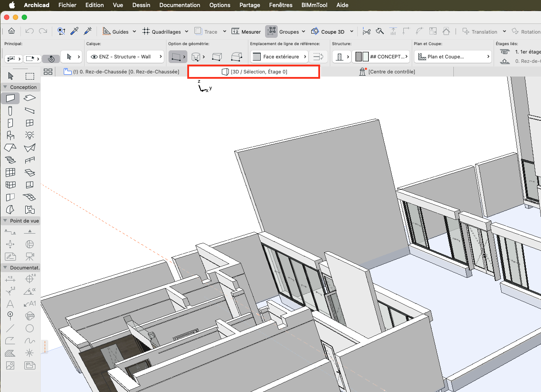Open the BIMmTool menu

pos(315,5)
